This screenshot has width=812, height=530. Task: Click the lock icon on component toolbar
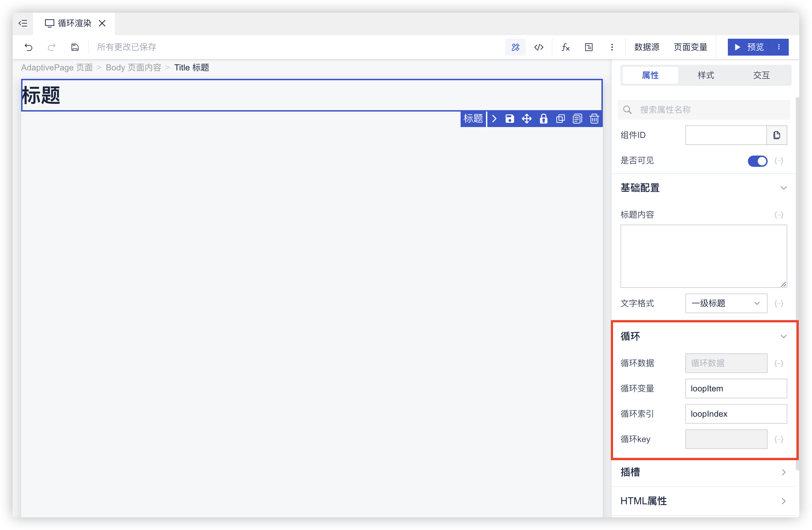pyautogui.click(x=543, y=119)
